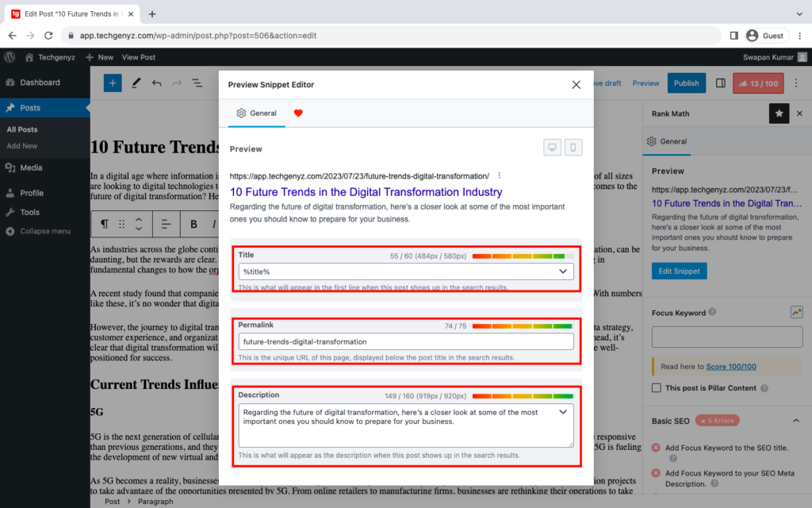Click the text alignment icon in block toolbar
812x508 pixels.
[166, 224]
